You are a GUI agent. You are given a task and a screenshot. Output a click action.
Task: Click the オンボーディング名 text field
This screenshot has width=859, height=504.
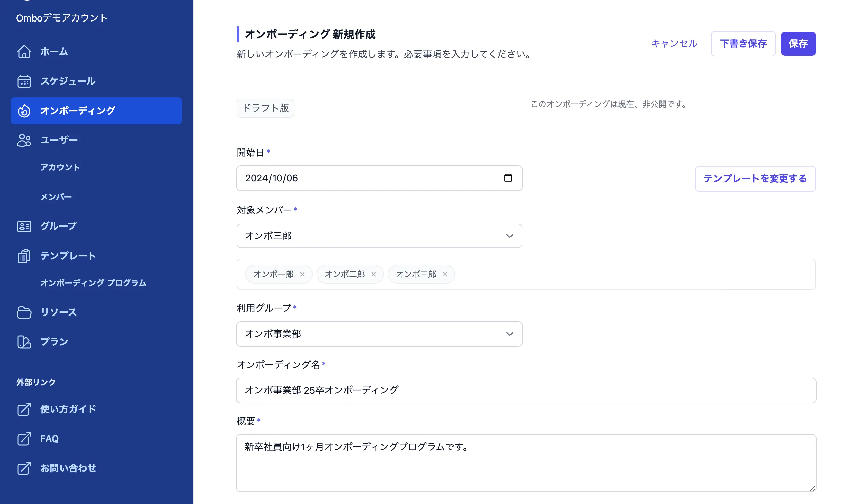tap(526, 390)
